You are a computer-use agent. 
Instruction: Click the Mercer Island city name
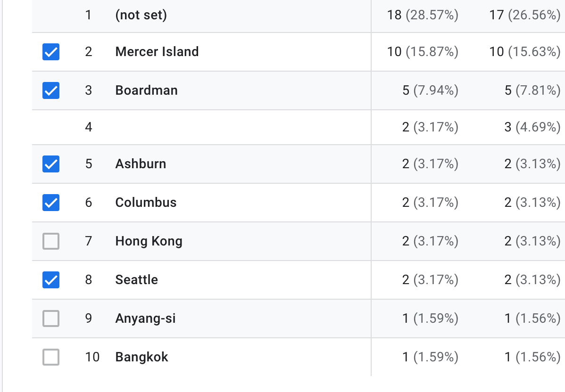(x=157, y=52)
